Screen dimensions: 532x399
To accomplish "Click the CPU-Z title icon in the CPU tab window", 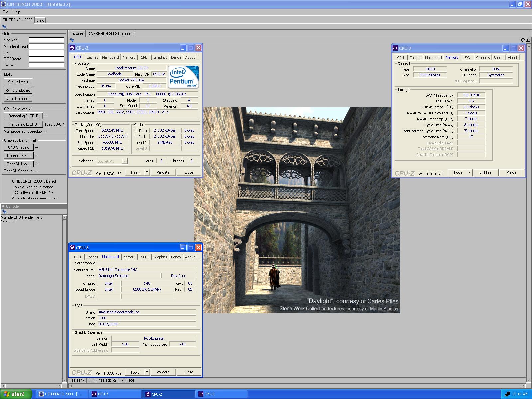I will coord(72,48).
